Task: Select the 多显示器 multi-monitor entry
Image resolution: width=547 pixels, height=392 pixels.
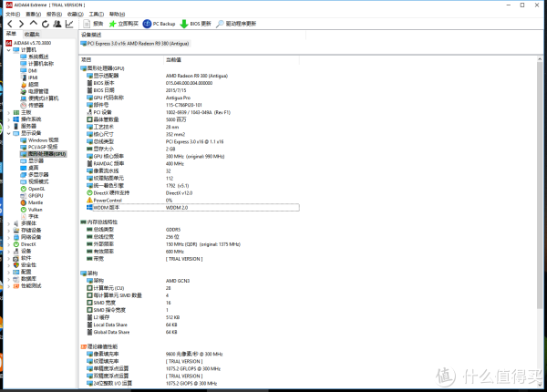Action: pyautogui.click(x=35, y=175)
